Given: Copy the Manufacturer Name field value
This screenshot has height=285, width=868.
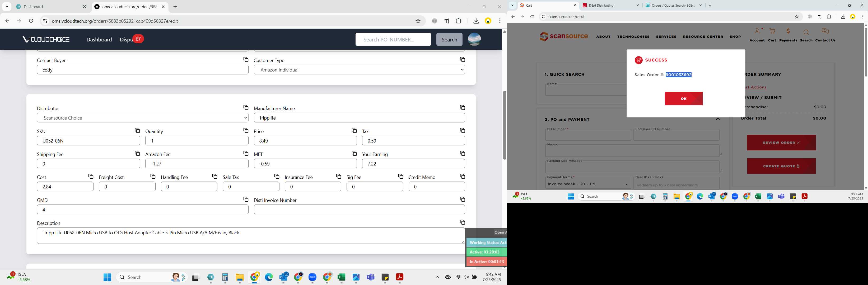Looking at the screenshot, I should [462, 108].
